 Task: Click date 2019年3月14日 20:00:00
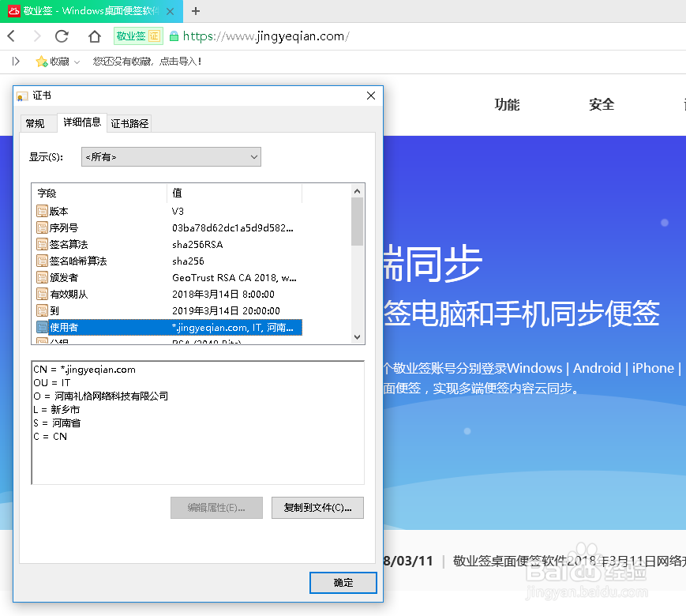coord(226,311)
